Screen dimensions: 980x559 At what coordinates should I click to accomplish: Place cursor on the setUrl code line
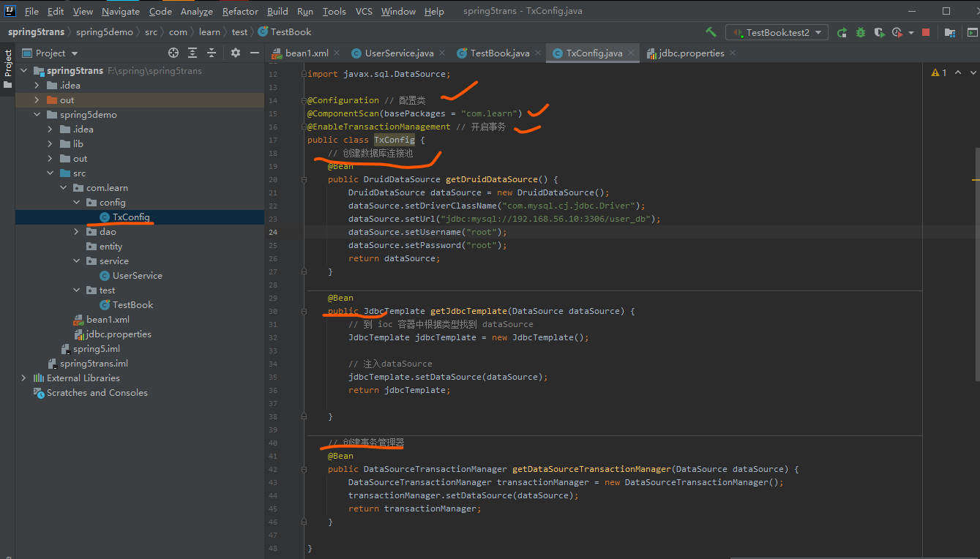(504, 219)
